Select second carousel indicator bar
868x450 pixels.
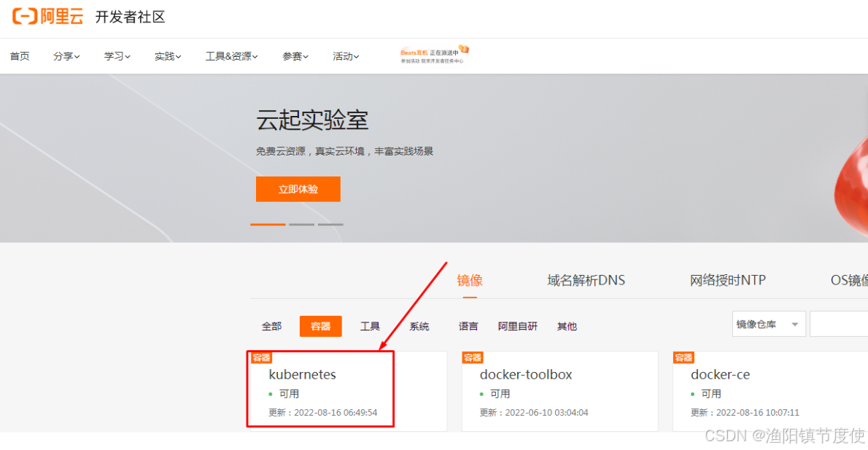(x=302, y=224)
